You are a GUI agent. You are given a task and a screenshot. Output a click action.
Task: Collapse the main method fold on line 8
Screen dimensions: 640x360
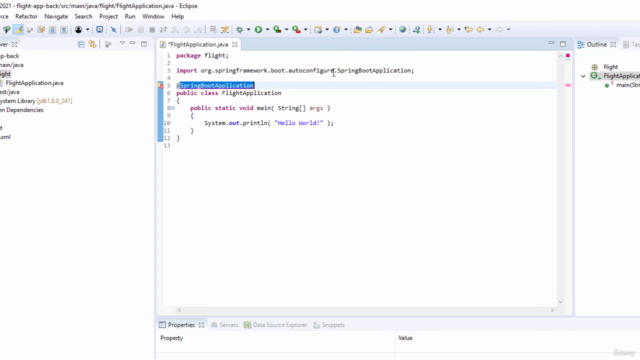pos(173,108)
